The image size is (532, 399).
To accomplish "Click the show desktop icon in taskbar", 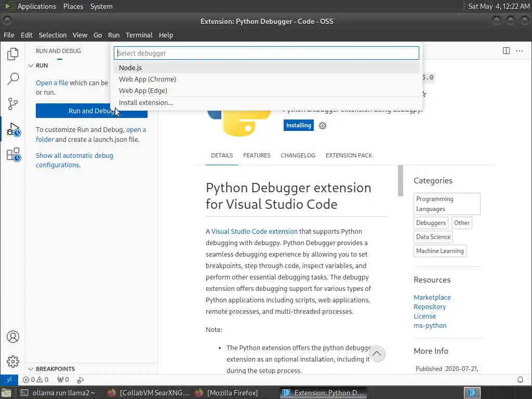I will point(6,393).
